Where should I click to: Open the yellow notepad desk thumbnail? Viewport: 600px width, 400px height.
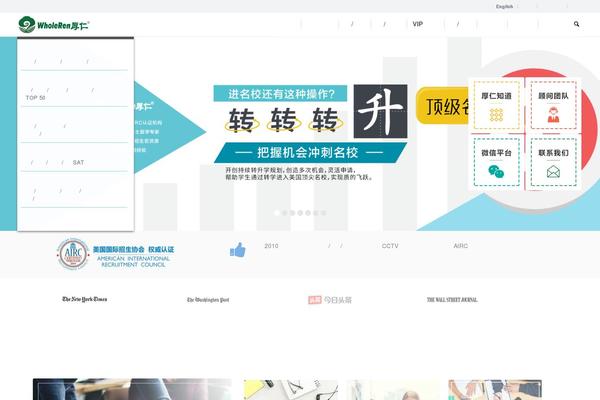pyautogui.click(x=291, y=390)
